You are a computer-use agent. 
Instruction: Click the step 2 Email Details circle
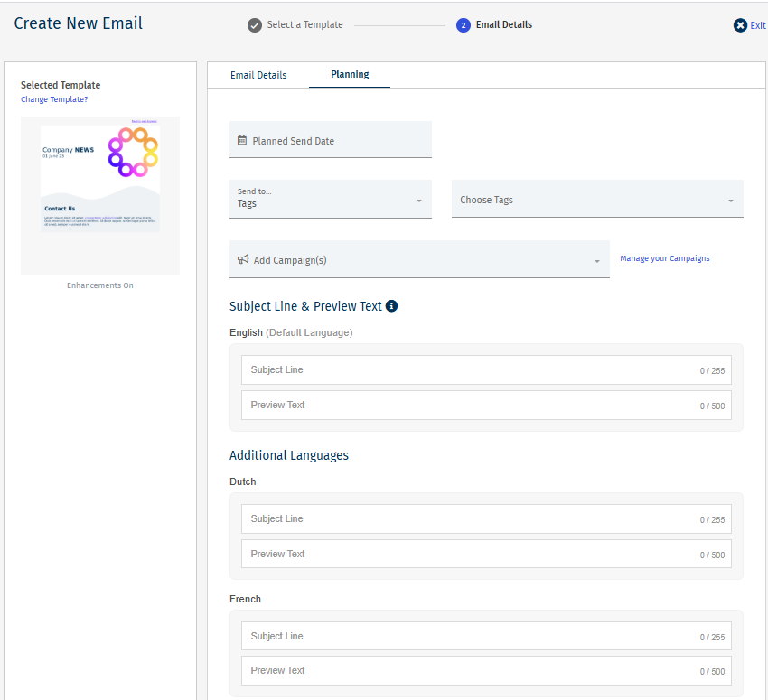click(464, 25)
